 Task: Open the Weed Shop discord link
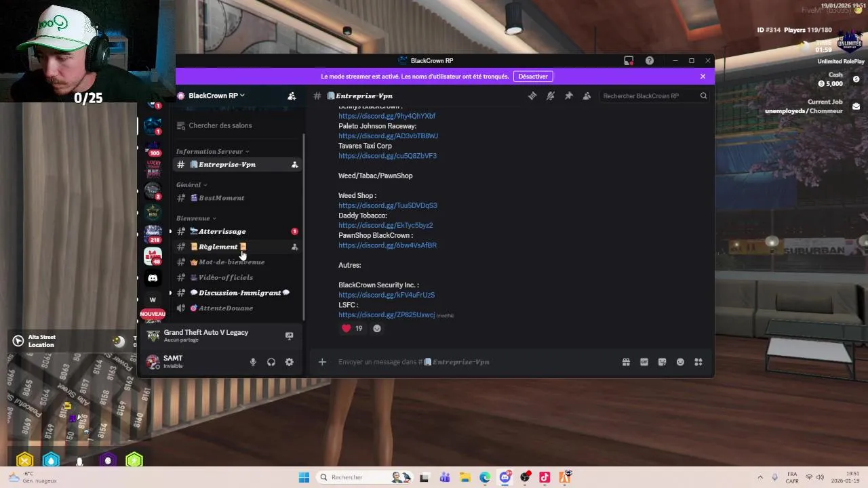tap(388, 205)
